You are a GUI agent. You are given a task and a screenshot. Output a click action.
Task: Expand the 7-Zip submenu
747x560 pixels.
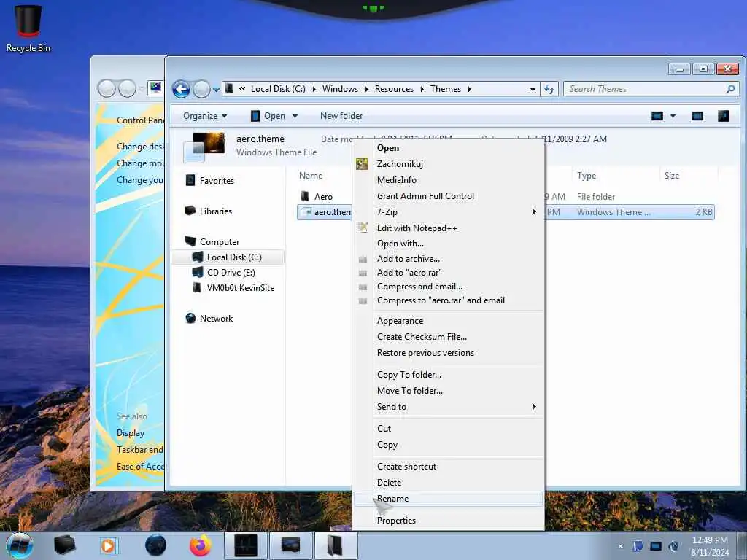click(535, 212)
